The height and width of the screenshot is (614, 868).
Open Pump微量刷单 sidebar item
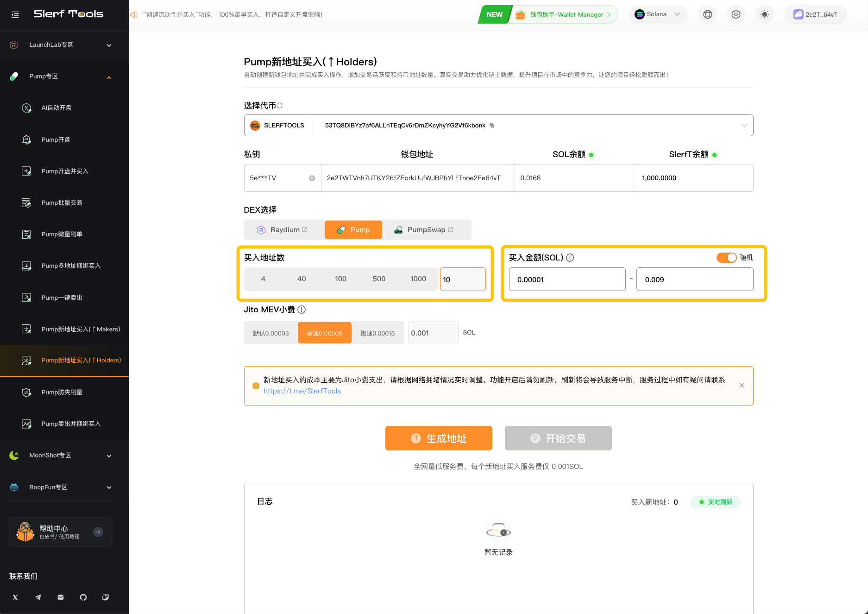(64, 234)
